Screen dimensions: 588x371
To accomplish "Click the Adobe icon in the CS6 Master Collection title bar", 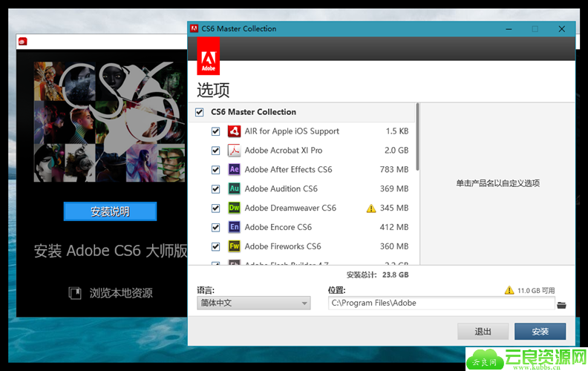I will coord(195,28).
